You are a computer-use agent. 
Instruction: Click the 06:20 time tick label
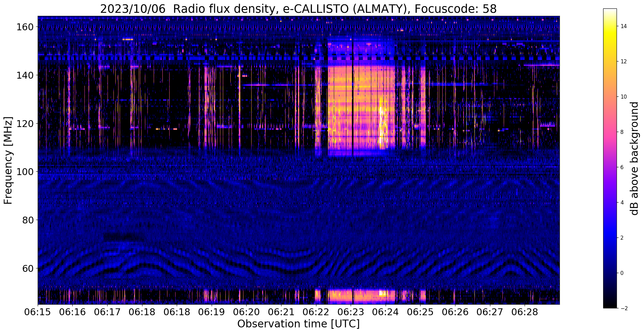click(x=246, y=312)
